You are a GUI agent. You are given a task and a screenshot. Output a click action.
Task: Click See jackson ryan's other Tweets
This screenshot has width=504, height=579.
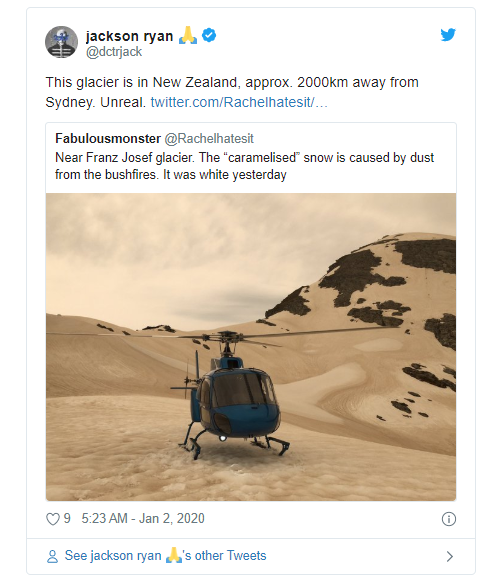click(x=165, y=556)
